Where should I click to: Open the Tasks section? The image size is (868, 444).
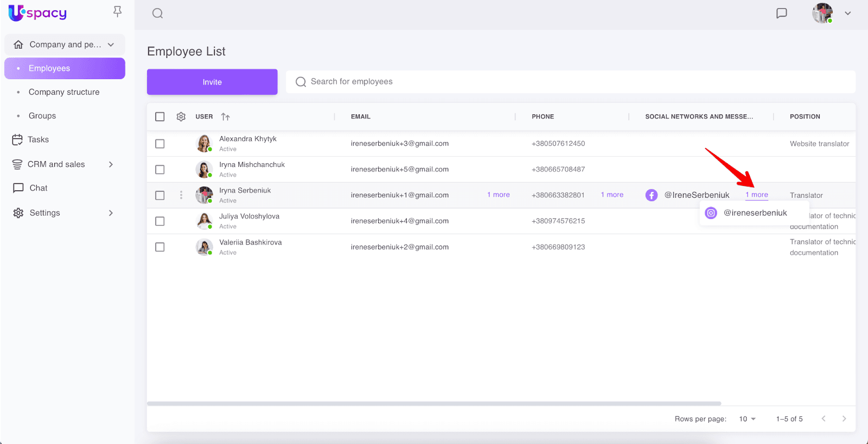click(38, 140)
